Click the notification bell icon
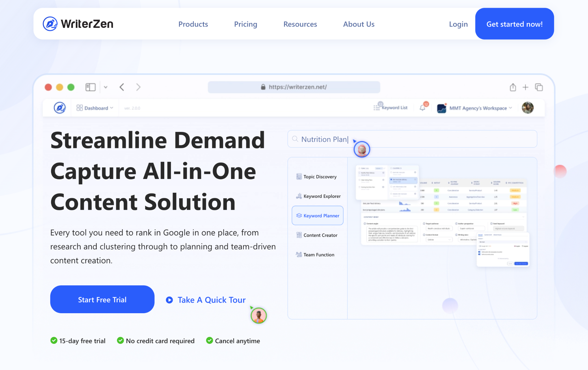588x370 pixels. click(x=422, y=108)
